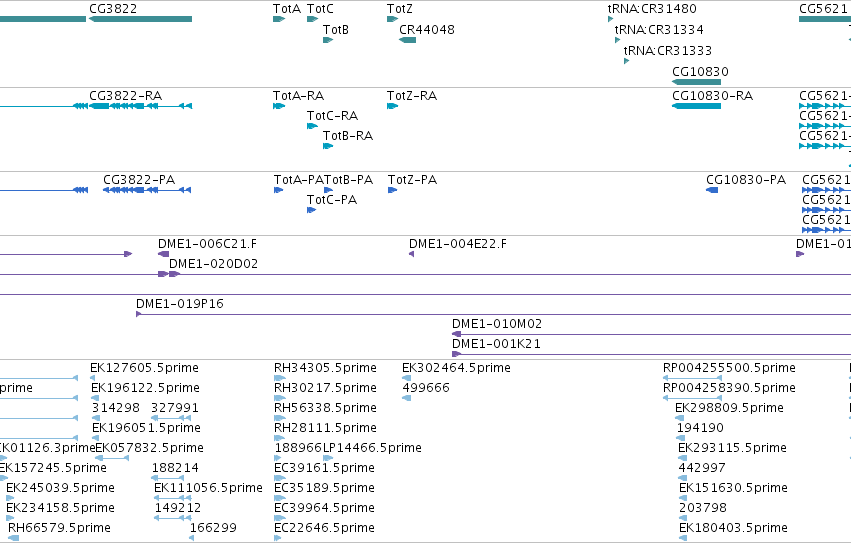This screenshot has height=543, width=851.
Task: Click the CR44048 gene bar
Action: (408, 40)
